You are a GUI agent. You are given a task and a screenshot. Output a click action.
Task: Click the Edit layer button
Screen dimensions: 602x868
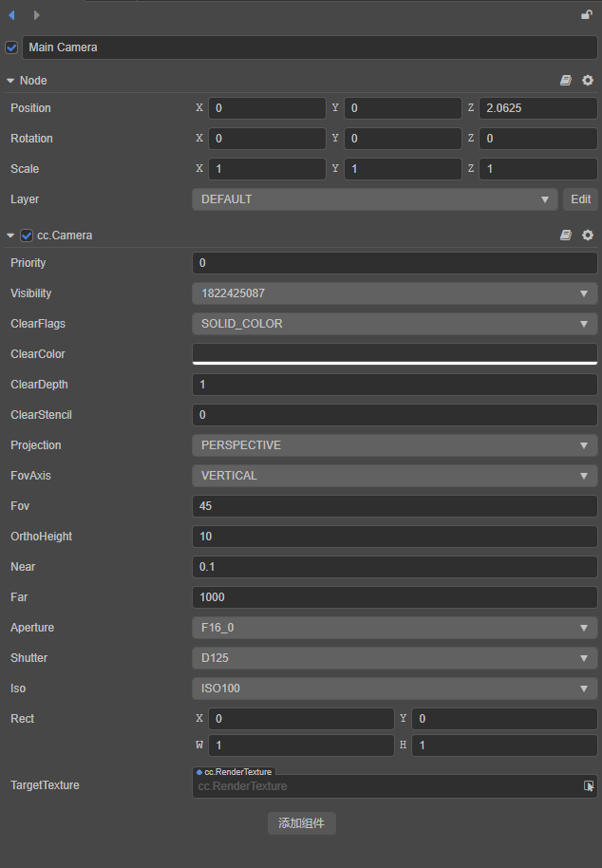coord(580,199)
